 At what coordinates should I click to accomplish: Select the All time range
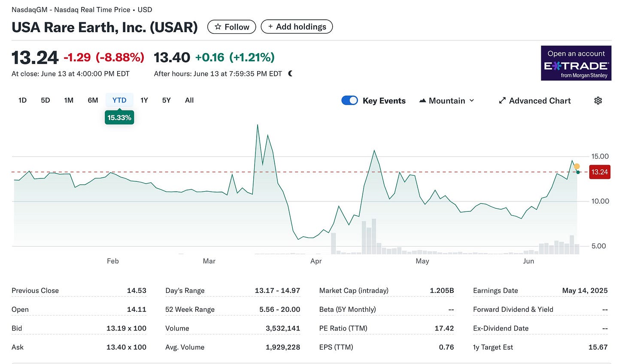pyautogui.click(x=189, y=100)
